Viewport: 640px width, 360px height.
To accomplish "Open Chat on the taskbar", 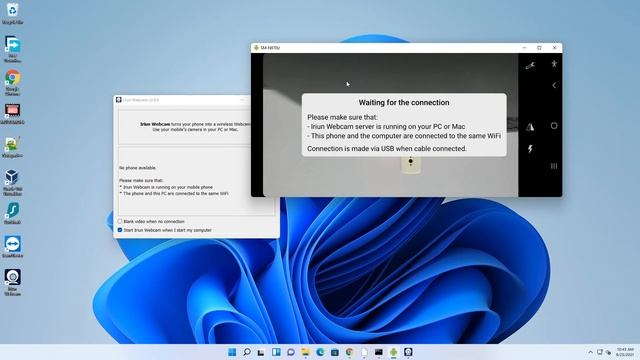I will pyautogui.click(x=291, y=352).
